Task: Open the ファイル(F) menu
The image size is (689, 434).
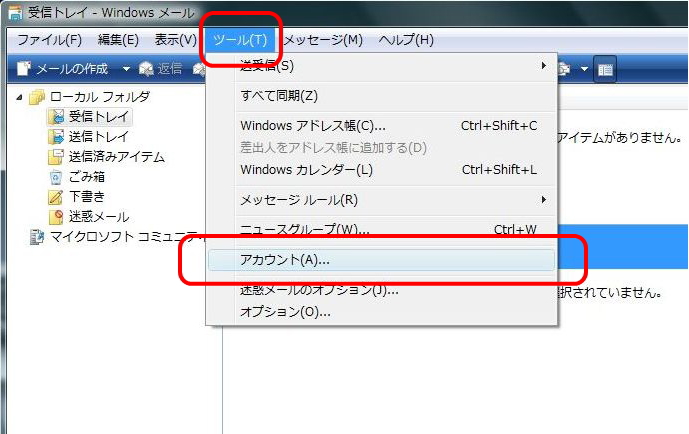Action: point(49,40)
